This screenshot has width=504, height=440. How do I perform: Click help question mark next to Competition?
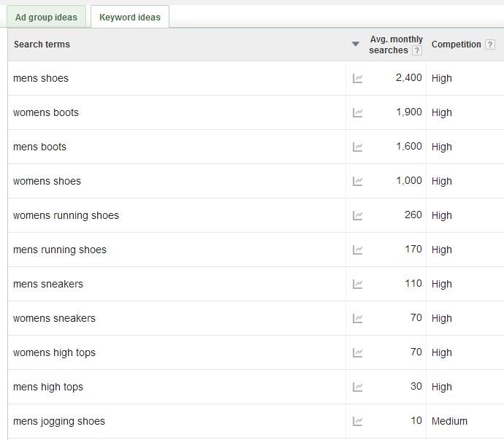[489, 45]
